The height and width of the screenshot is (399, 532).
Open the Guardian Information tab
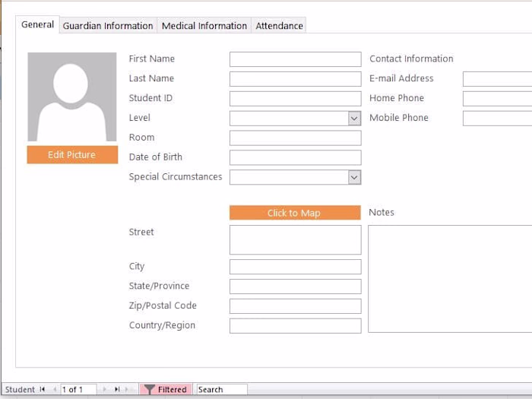tap(108, 26)
